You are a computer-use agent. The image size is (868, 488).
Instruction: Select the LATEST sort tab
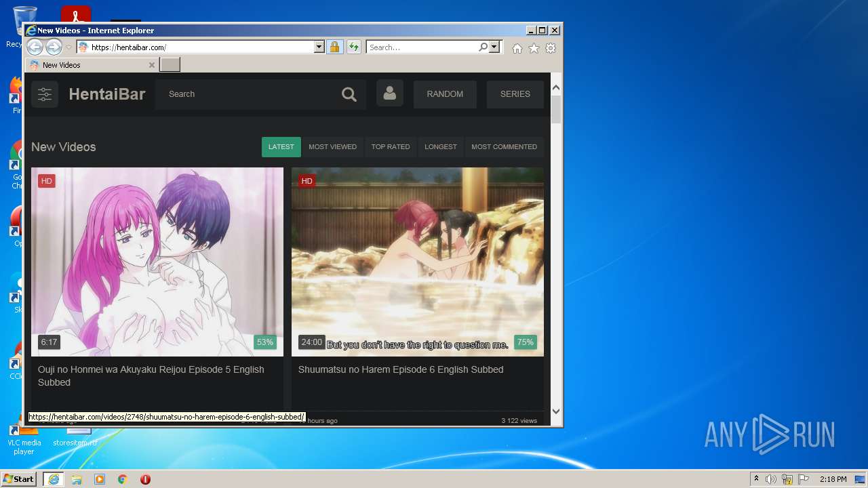pyautogui.click(x=281, y=147)
